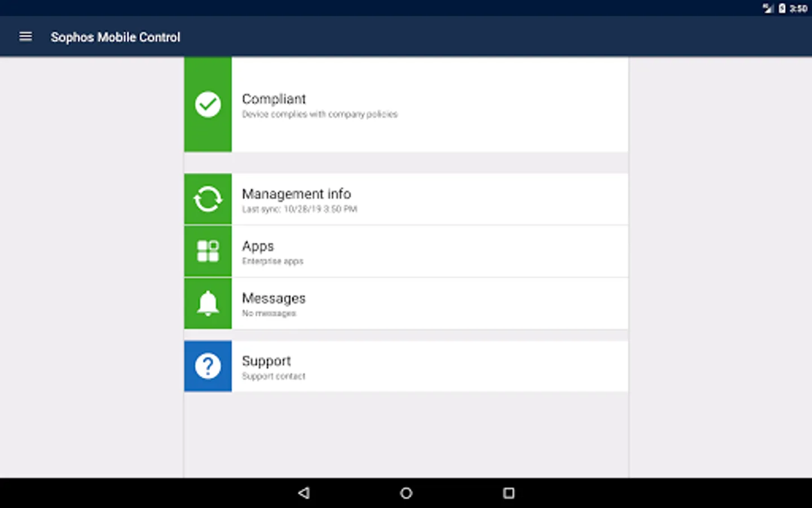Image resolution: width=812 pixels, height=508 pixels.
Task: Select the 'No messages' subtitle
Action: 269,313
